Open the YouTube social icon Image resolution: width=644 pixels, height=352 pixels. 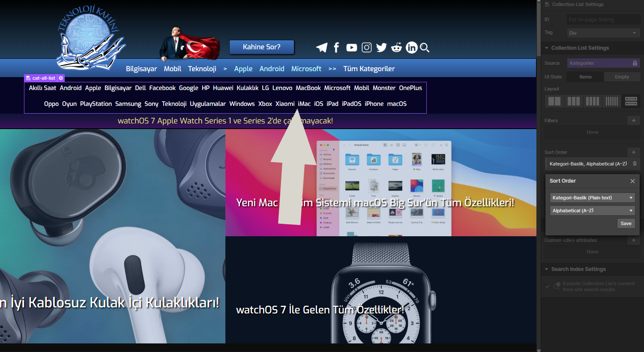click(352, 48)
